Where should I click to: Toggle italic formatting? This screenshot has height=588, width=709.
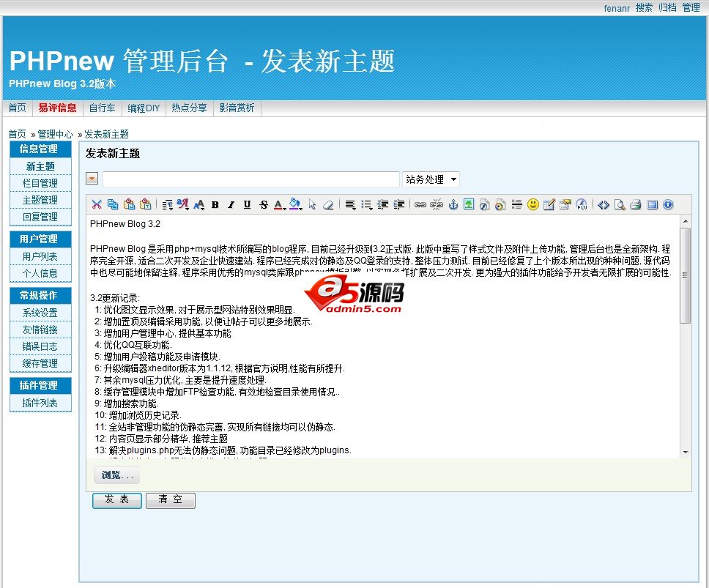231,205
